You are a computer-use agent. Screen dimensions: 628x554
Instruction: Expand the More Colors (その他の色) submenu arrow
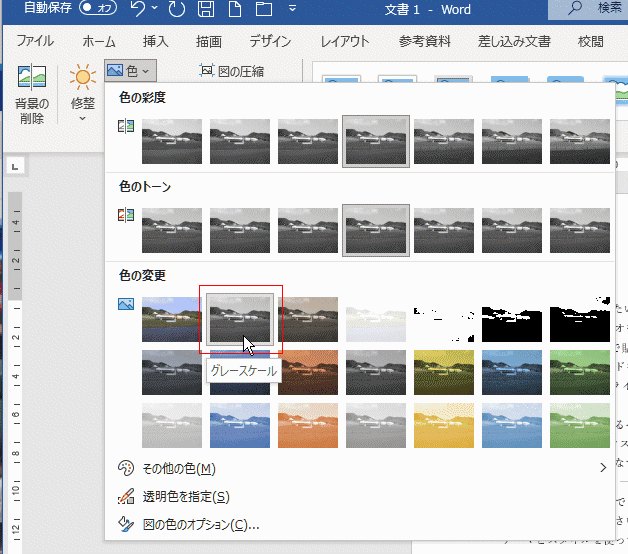(602, 468)
